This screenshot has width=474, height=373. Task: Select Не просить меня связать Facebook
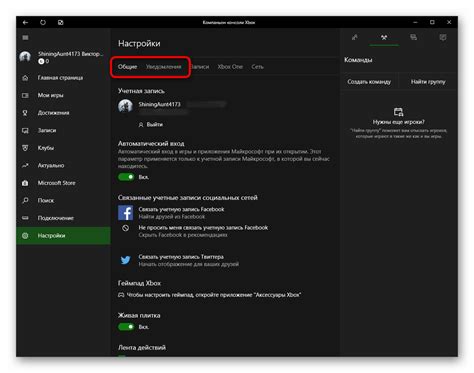point(203,228)
